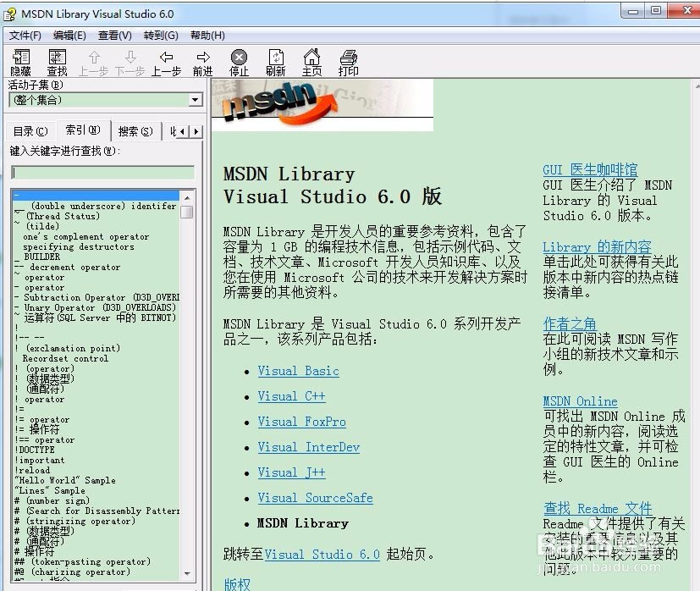Switch to the 目录(C) tab

click(30, 131)
